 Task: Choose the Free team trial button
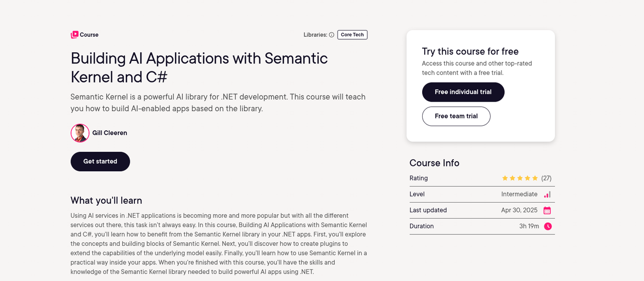(456, 116)
